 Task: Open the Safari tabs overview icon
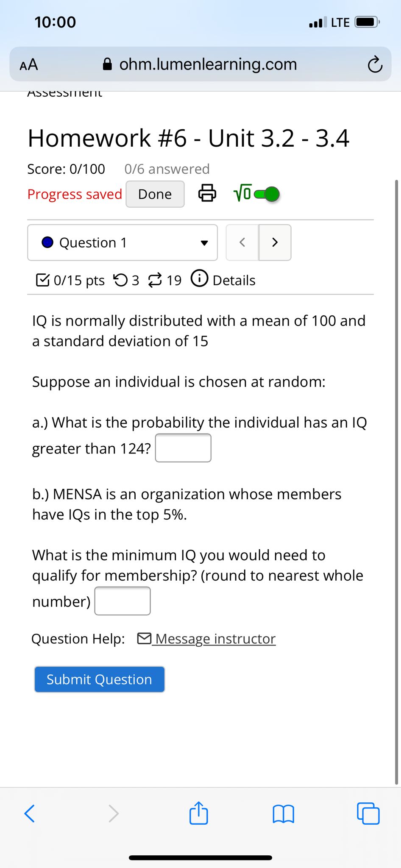[369, 812]
